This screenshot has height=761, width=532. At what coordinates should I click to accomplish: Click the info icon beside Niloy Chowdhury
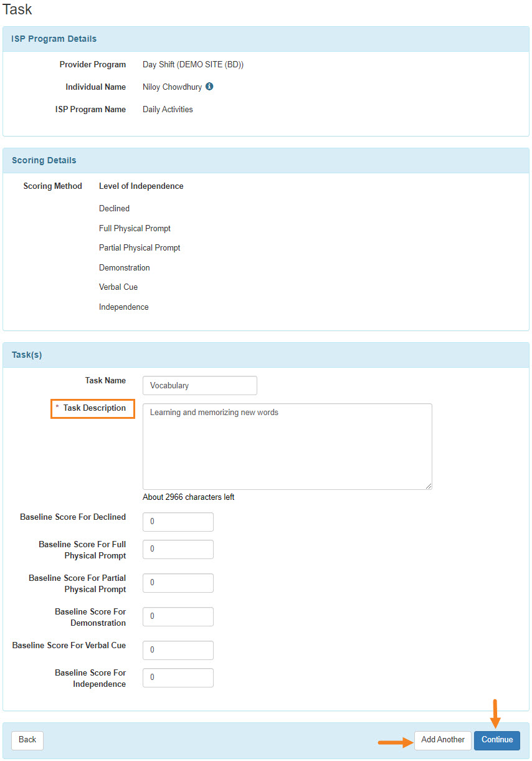209,87
